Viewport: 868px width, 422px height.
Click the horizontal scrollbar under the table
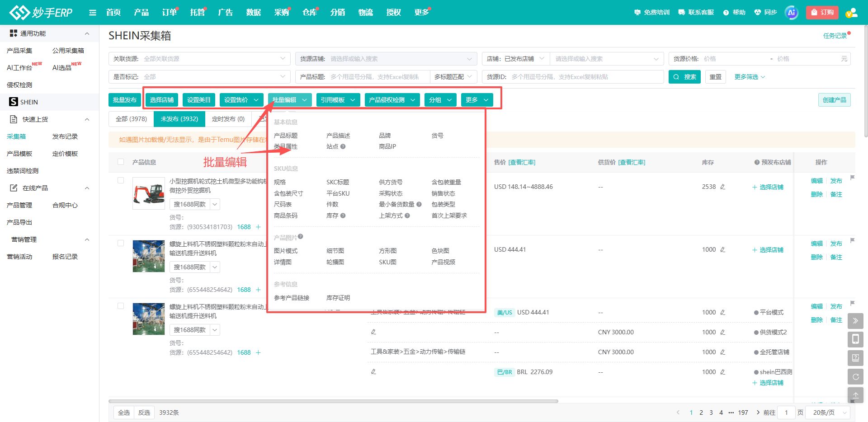coord(333,401)
